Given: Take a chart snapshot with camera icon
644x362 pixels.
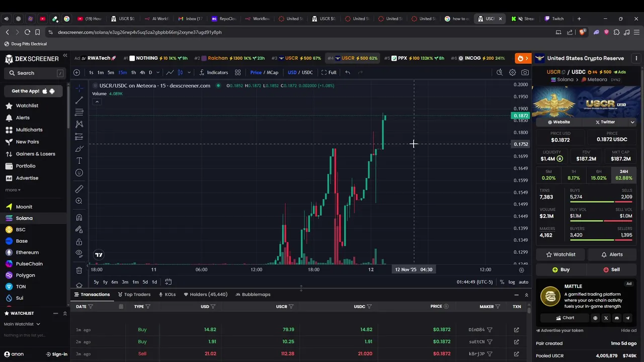Looking at the screenshot, I should tap(525, 72).
